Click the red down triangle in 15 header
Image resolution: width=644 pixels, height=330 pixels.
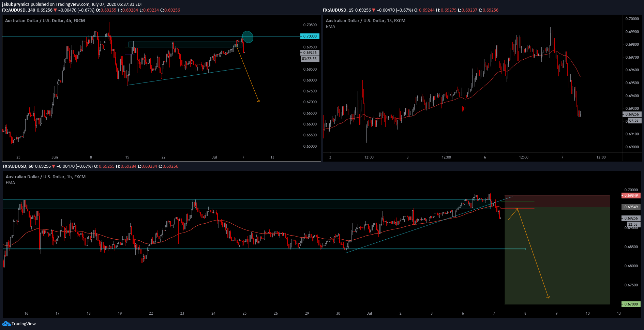pos(374,10)
